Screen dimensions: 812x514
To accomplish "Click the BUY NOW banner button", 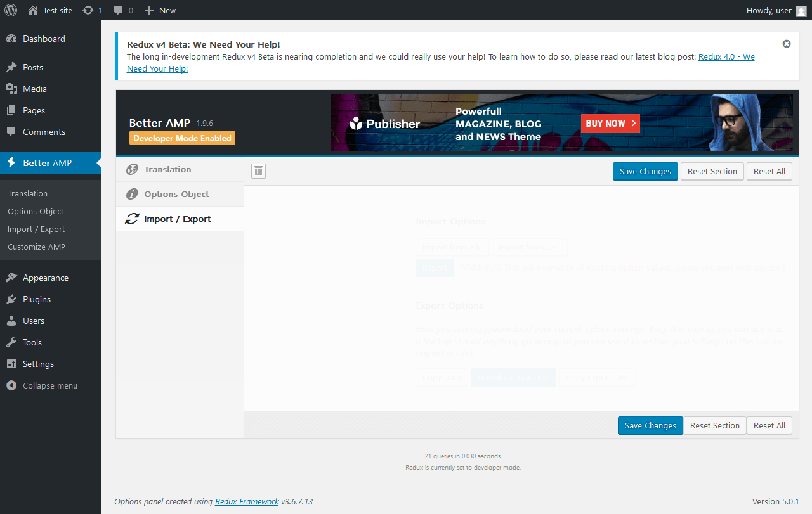I will click(610, 124).
